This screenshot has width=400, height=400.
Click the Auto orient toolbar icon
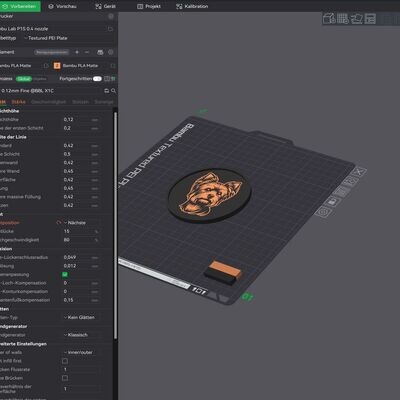pos(356,19)
